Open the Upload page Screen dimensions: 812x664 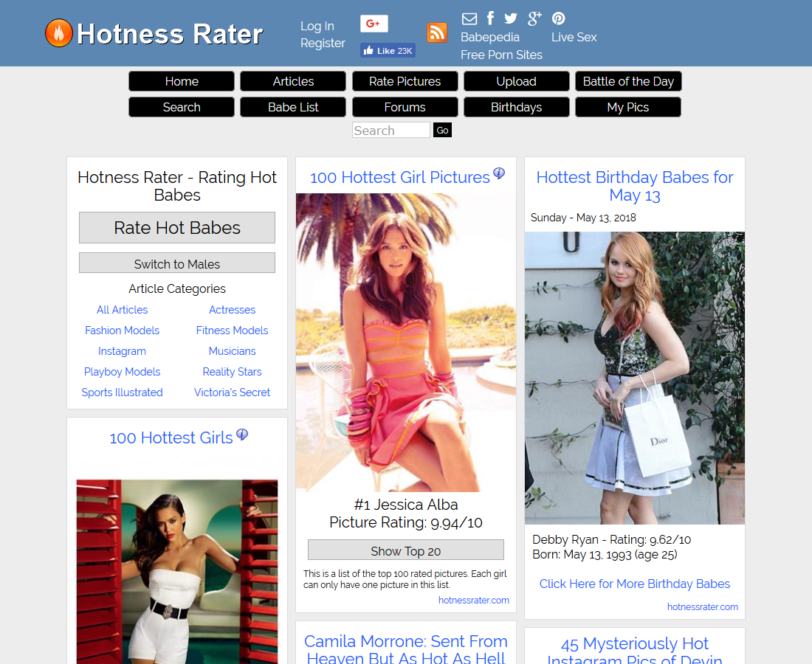click(516, 81)
